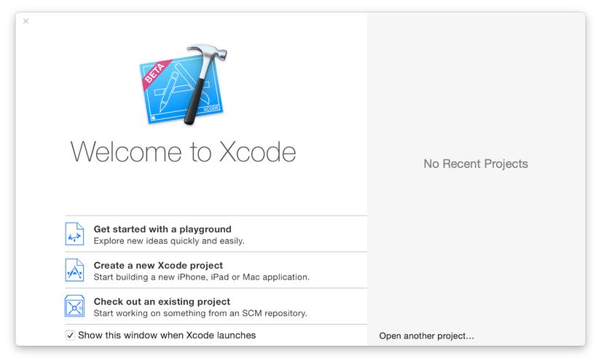This screenshot has height=364, width=601.
Task: Close the Welcome to Xcode window
Action: [x=26, y=21]
